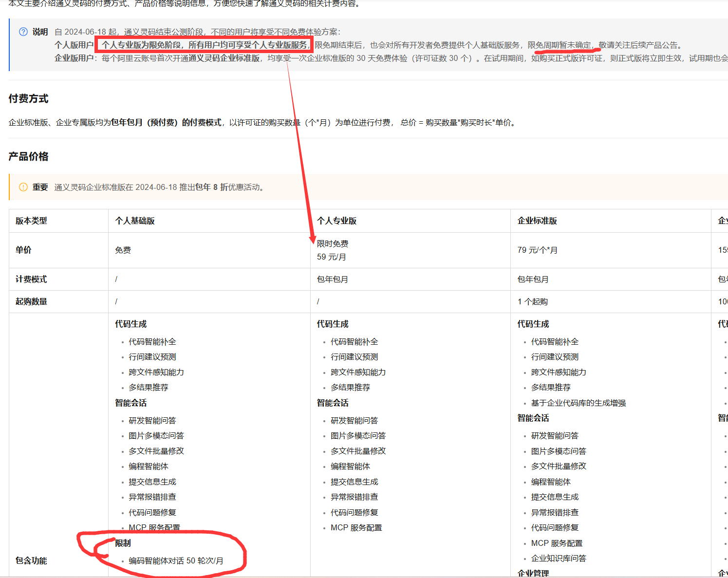The width and height of the screenshot is (728, 578).
Task: Click the bold 通义灵码企业标准版 text in the note
Action: click(x=224, y=58)
